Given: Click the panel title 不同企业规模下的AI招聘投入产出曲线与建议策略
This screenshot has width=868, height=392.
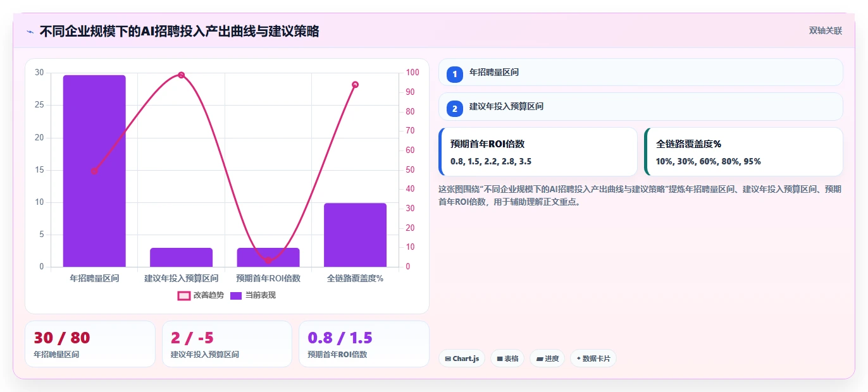Looking at the screenshot, I should click(179, 31).
